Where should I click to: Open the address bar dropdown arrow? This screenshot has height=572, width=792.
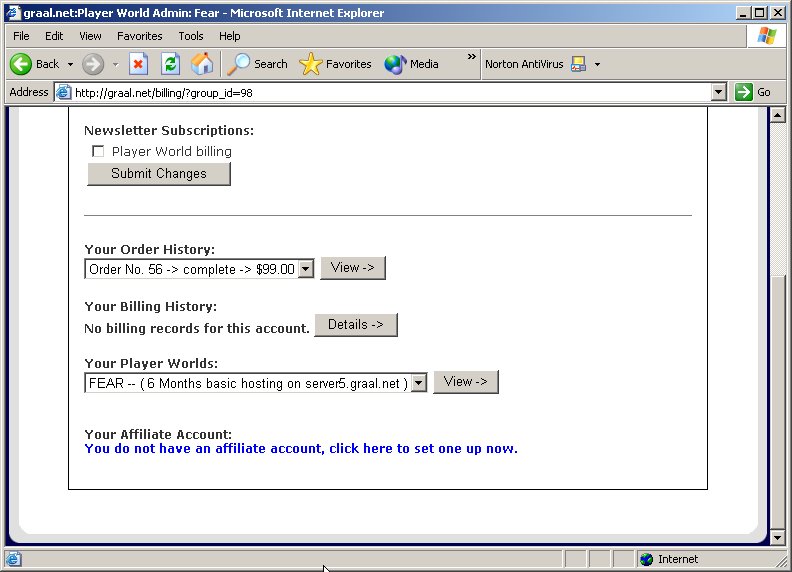(718, 92)
